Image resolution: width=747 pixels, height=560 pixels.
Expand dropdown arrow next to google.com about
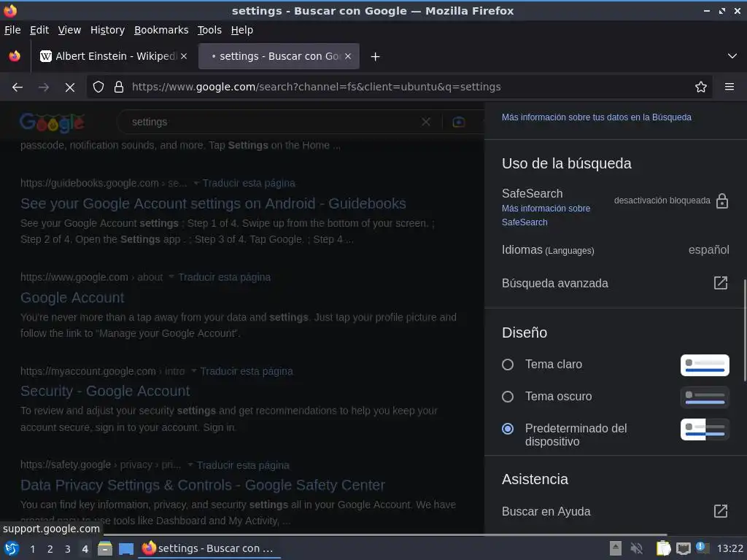tap(171, 277)
